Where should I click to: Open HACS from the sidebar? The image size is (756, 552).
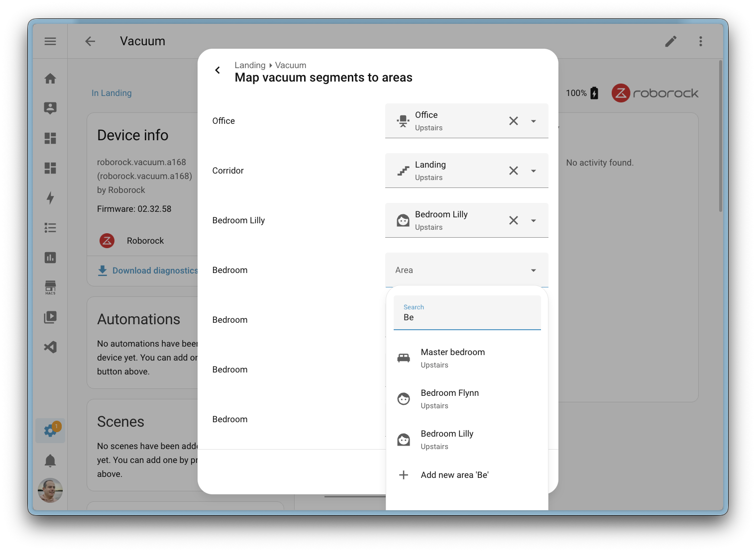tap(50, 287)
